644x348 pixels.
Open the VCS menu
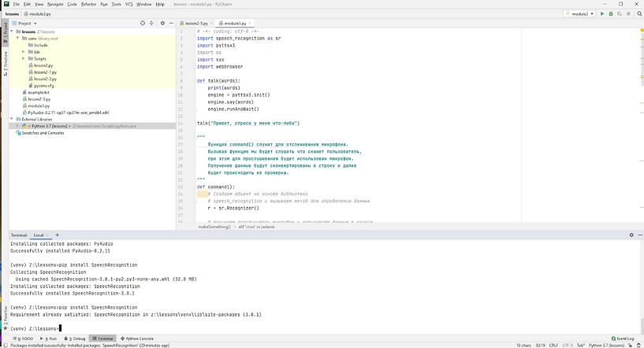[x=129, y=4]
